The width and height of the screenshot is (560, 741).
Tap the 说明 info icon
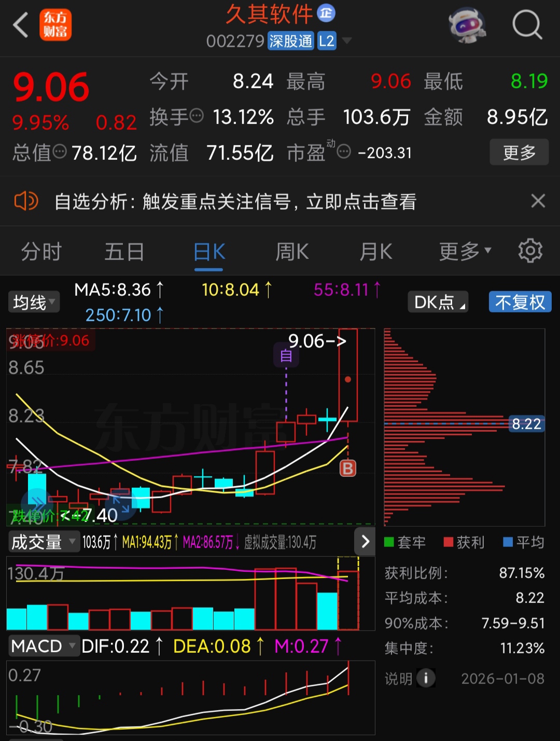coord(426,678)
